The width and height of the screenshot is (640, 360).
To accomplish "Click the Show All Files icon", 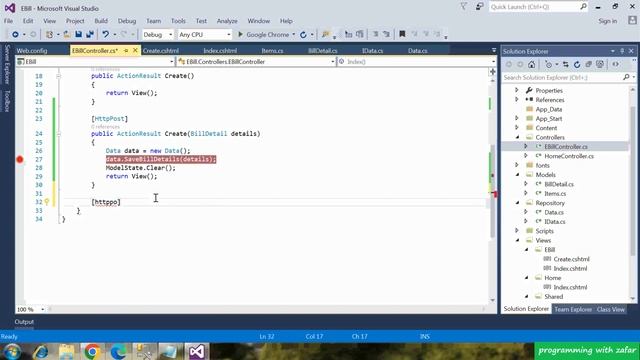I will tap(600, 64).
